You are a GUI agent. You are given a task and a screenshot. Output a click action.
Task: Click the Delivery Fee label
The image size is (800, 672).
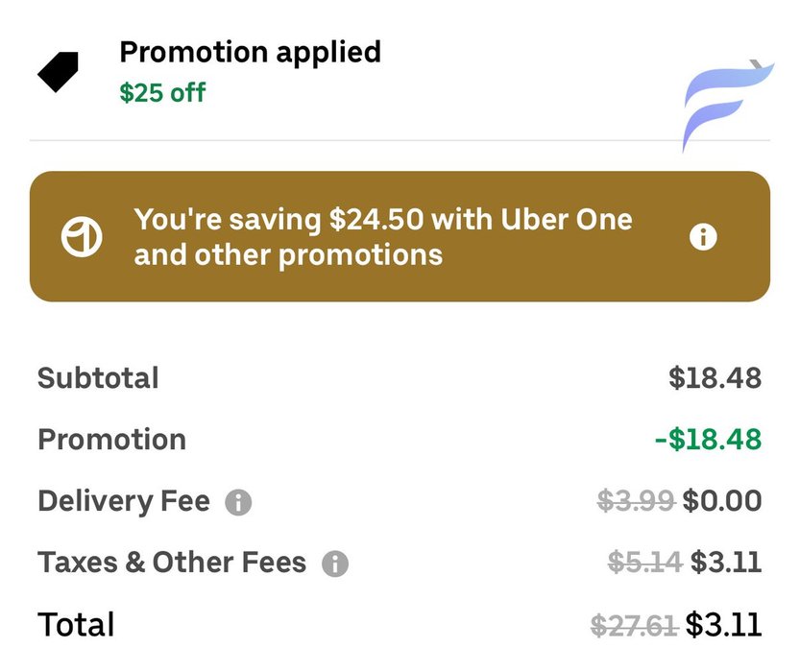point(123,501)
